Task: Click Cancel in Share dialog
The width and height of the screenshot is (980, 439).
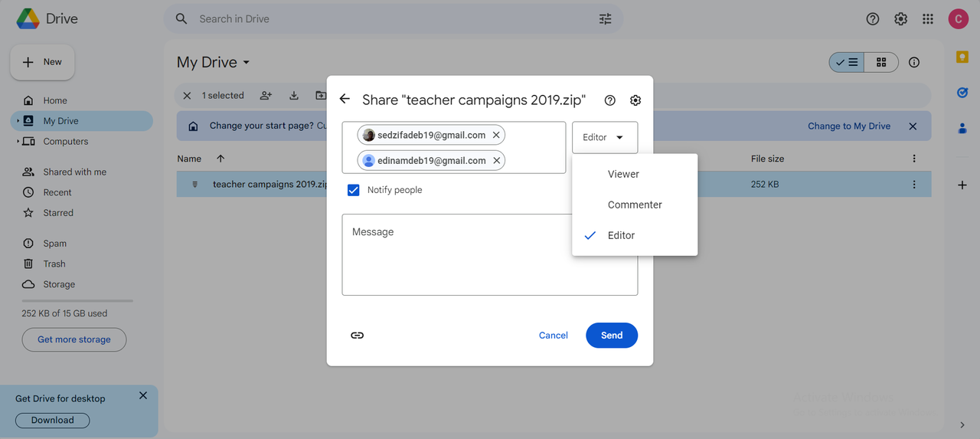Action: [x=554, y=336]
